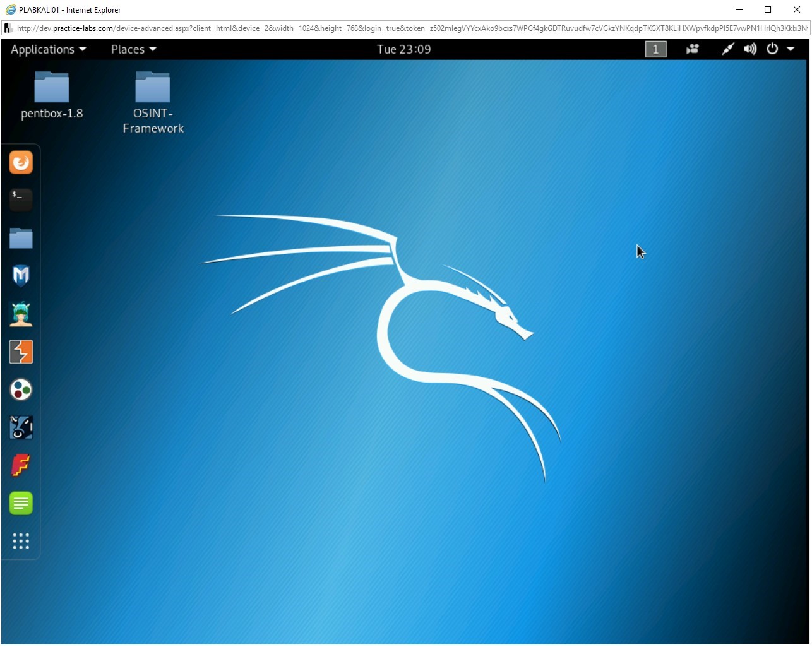This screenshot has height=647, width=812.
Task: Open the Faraday IDE
Action: pos(21,465)
